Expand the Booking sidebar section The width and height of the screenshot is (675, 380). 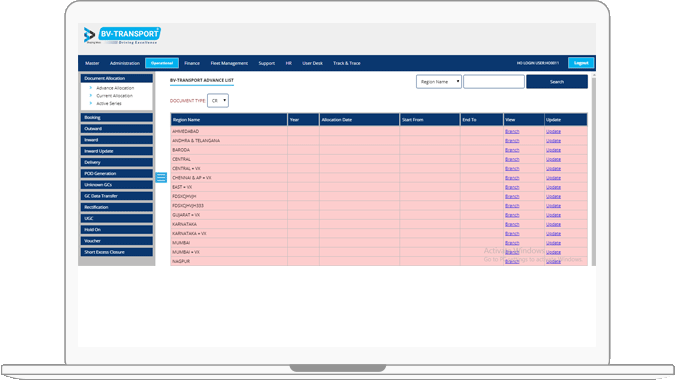[117, 117]
